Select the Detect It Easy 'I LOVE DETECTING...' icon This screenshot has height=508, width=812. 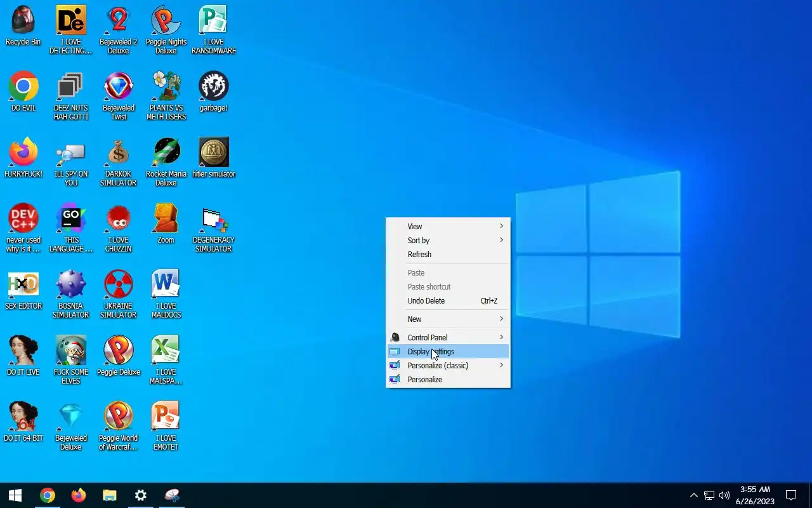tap(71, 30)
